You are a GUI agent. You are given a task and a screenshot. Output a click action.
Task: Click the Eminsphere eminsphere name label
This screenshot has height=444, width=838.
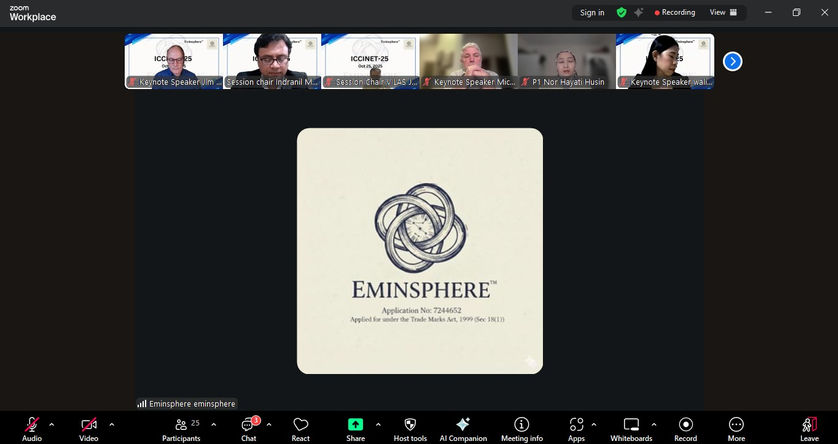pyautogui.click(x=187, y=404)
